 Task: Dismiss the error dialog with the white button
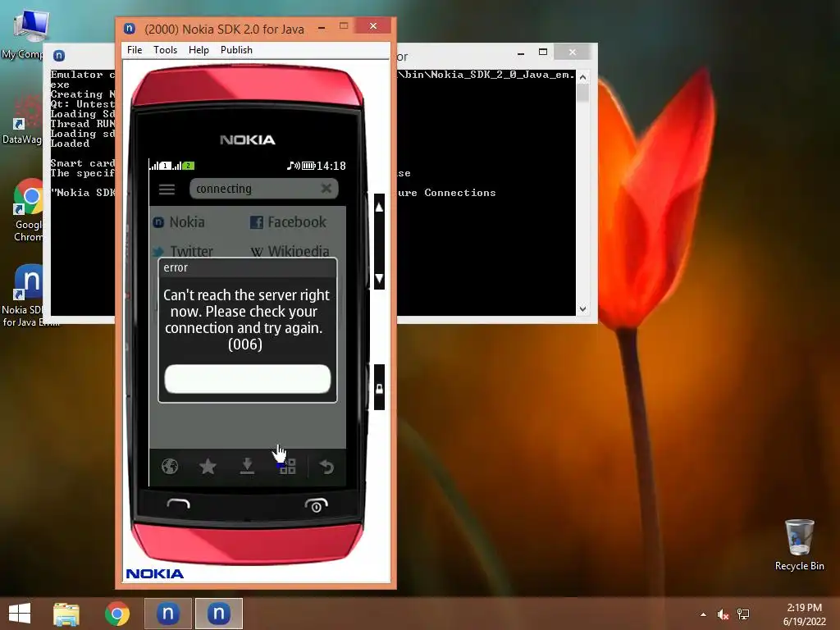(248, 379)
